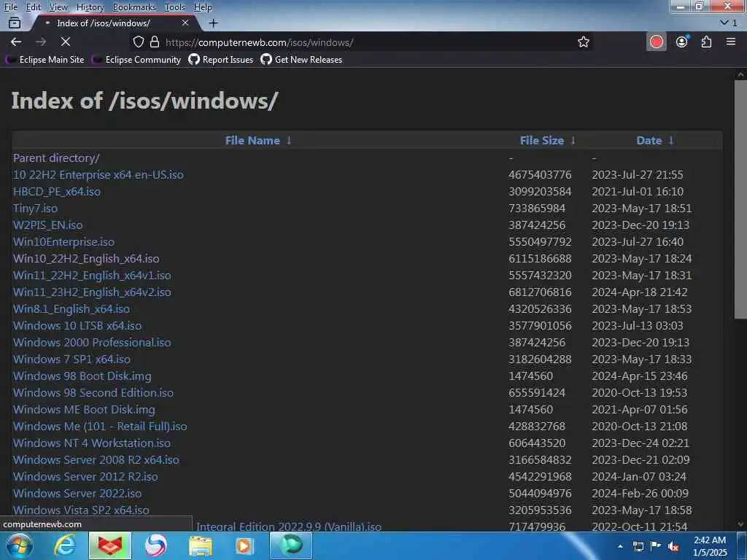Image resolution: width=747 pixels, height=560 pixels.
Task: Open a new tab with plus button
Action: pyautogui.click(x=214, y=23)
